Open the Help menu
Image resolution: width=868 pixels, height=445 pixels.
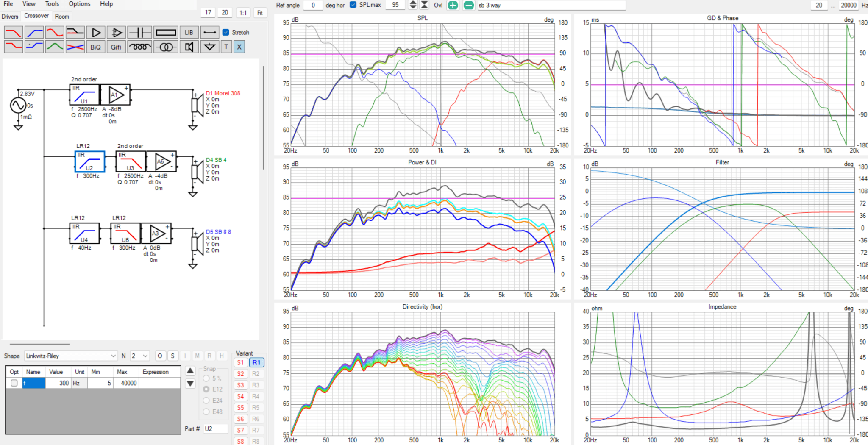tap(106, 4)
